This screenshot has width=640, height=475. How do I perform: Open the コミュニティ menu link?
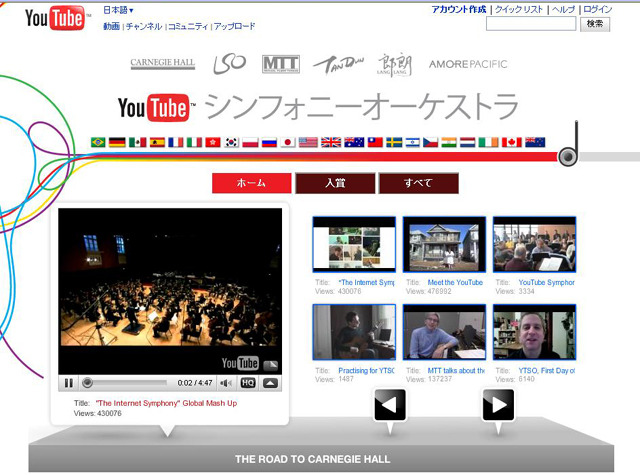coord(188,27)
